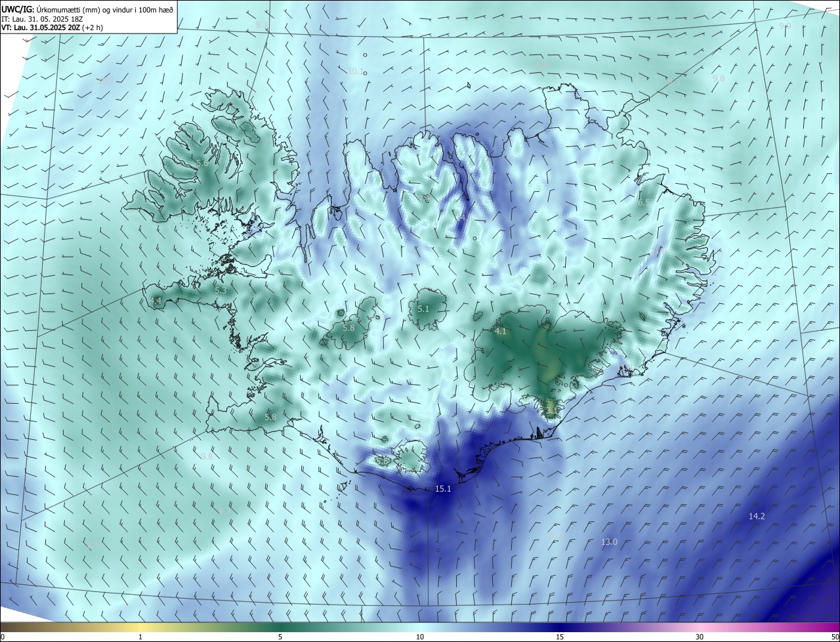Screen dimensions: 840x642
Task: Click the 13.0 value over the sea
Action: (x=609, y=542)
